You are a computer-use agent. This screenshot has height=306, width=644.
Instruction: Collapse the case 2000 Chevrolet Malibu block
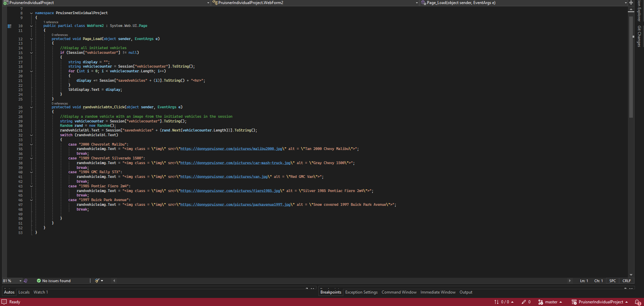coord(31,145)
